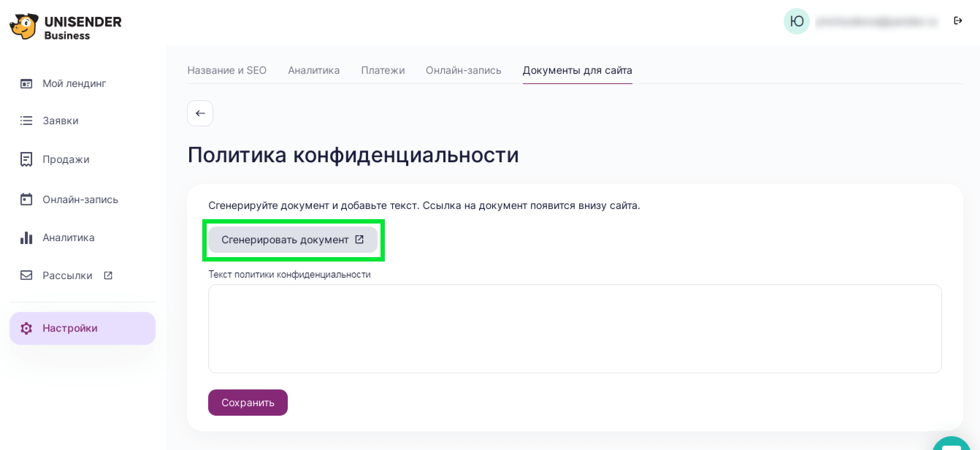Click the blurred account email
Image resolution: width=980 pixels, height=450 pixels.
tap(876, 21)
